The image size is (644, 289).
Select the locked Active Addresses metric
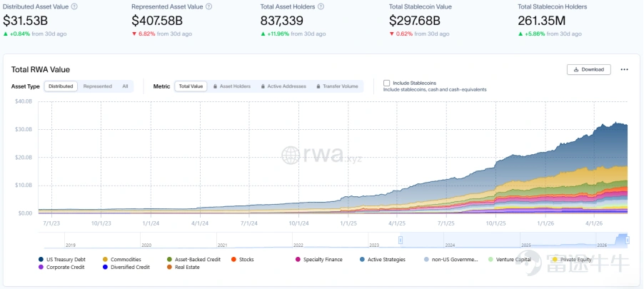click(x=283, y=86)
